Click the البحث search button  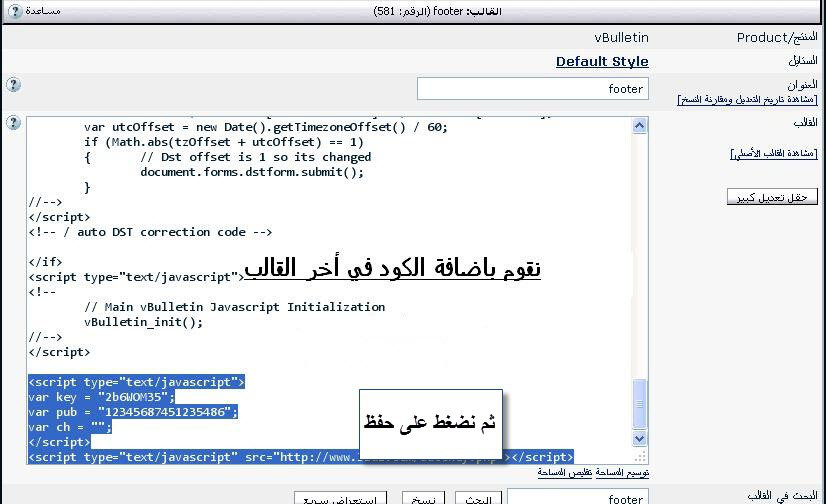[478, 498]
